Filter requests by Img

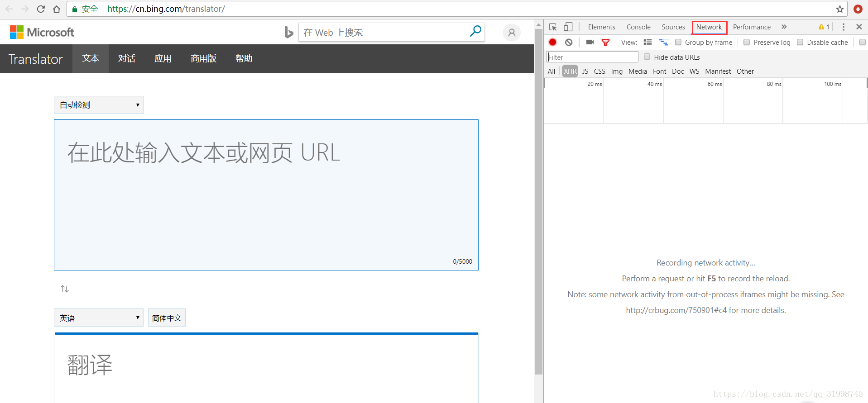click(617, 71)
